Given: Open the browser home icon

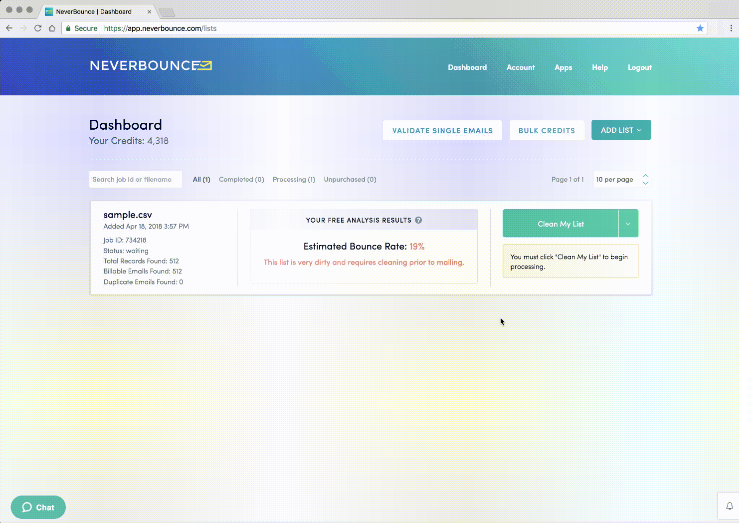Looking at the screenshot, I should [x=52, y=28].
